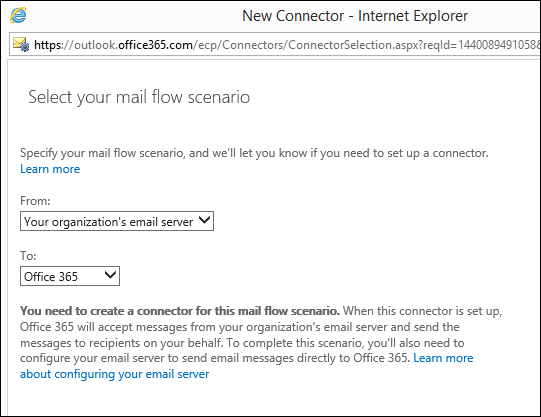Open the Learn more link under scenario description
The image size is (541, 417).
point(50,169)
